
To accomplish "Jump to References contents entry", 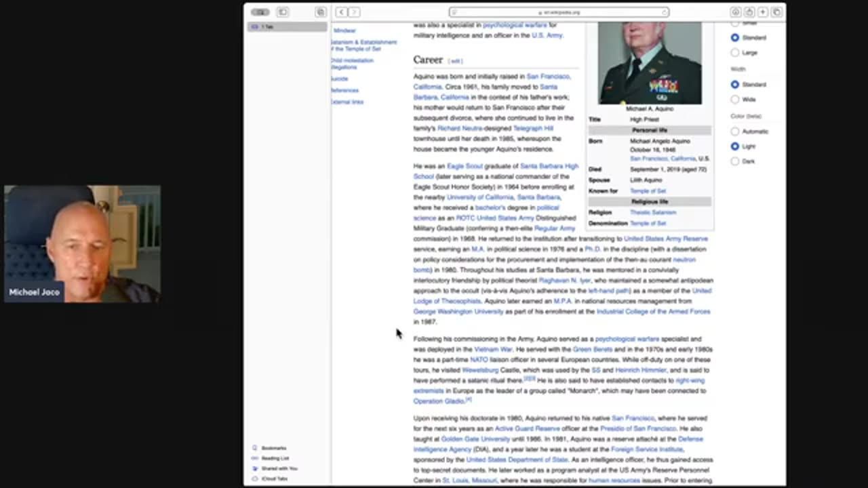I will (344, 90).
